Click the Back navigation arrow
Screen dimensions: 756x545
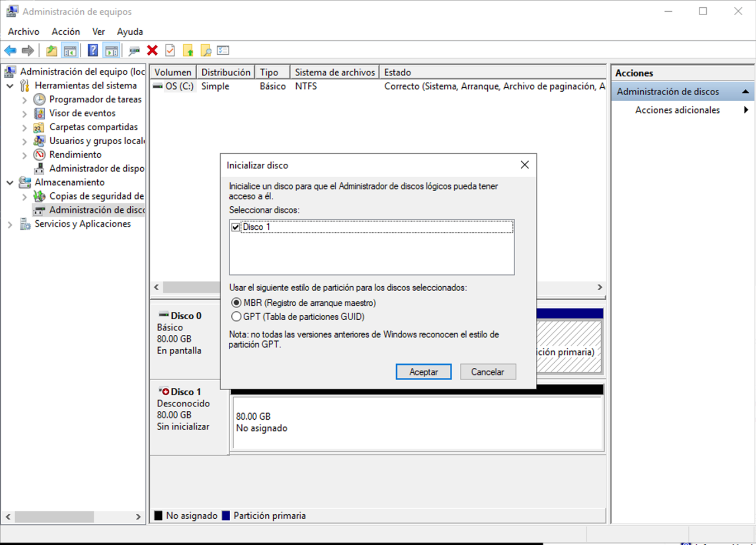point(9,50)
